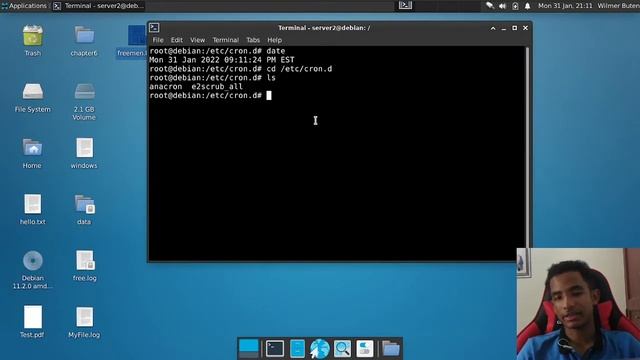Click the terminal icon in the top panel
The width and height of the screenshot is (640, 360).
(x=405, y=5)
